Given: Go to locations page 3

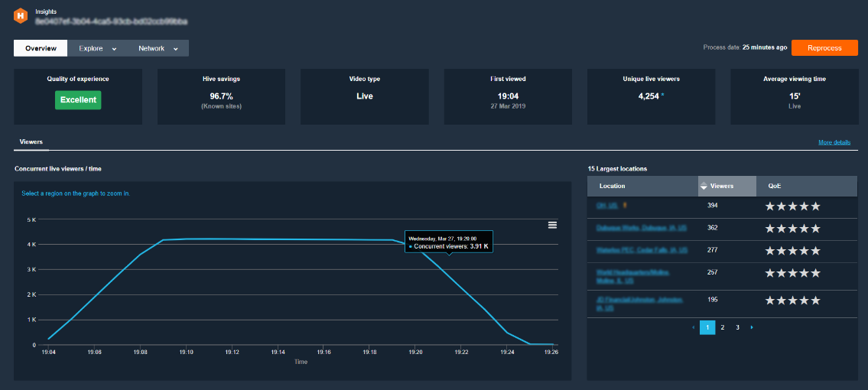Looking at the screenshot, I should tap(737, 327).
